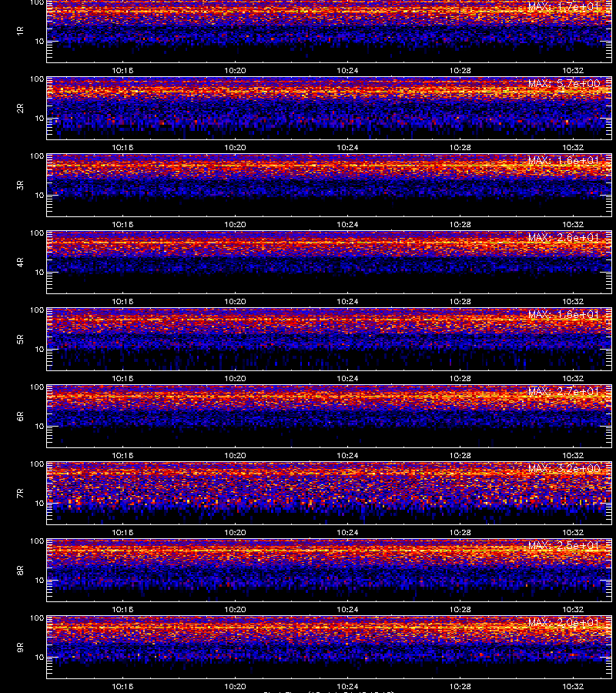Click the 100 y-axis value of panel 6R
The height and width of the screenshot is (693, 616).
pyautogui.click(x=37, y=387)
